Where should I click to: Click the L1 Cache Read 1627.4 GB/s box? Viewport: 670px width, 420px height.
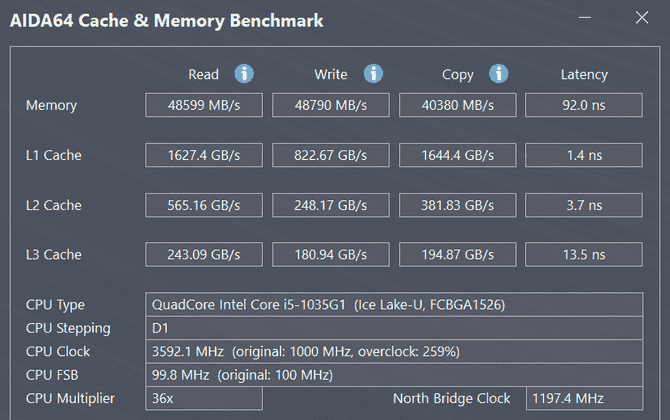(x=204, y=155)
